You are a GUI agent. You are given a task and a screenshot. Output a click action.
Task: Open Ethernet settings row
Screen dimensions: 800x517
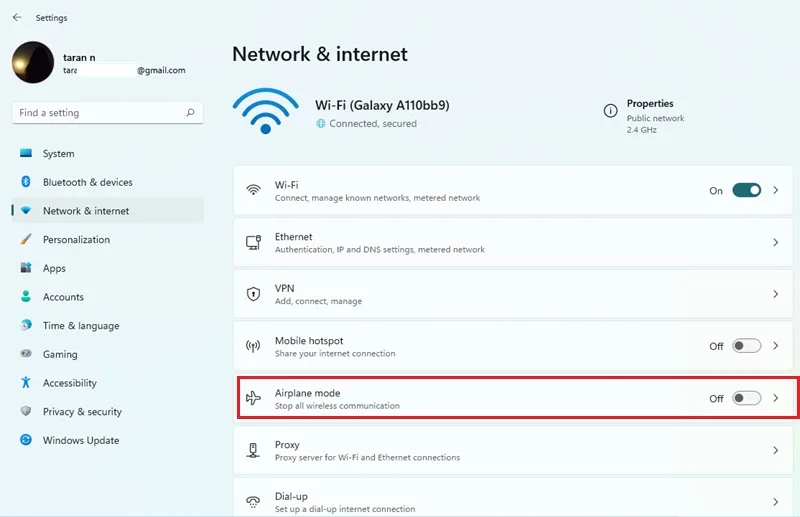tap(513, 242)
